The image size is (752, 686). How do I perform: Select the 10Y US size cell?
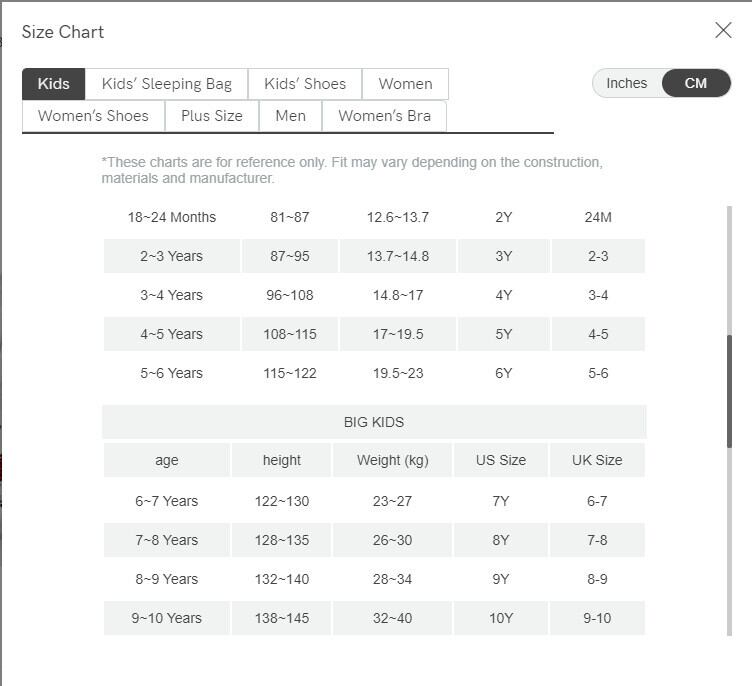click(501, 618)
